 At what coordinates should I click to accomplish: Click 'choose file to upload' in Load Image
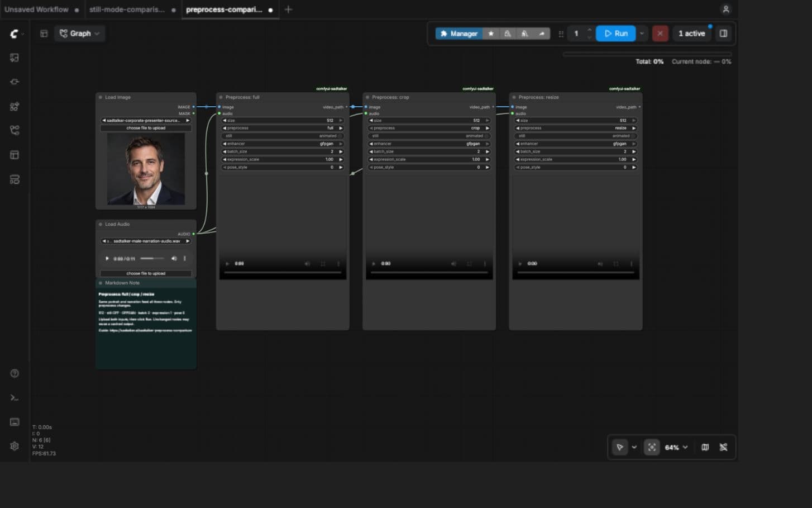click(x=146, y=128)
